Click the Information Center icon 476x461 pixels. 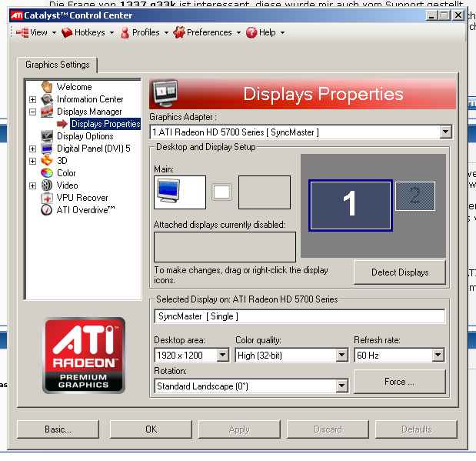pos(47,99)
